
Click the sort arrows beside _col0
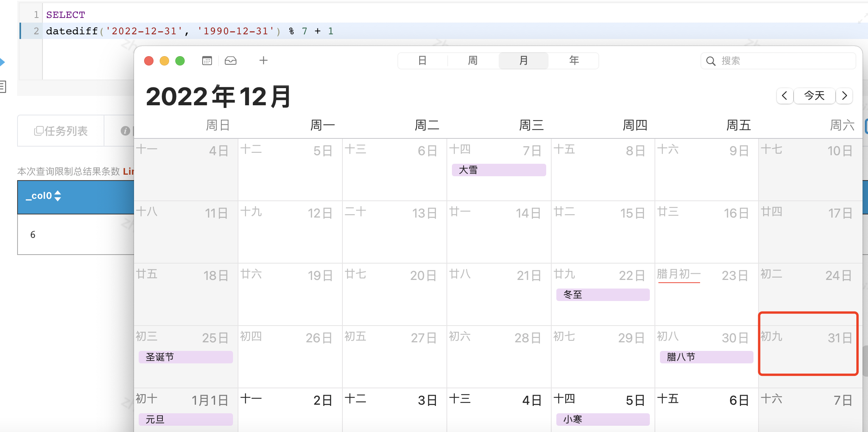58,196
